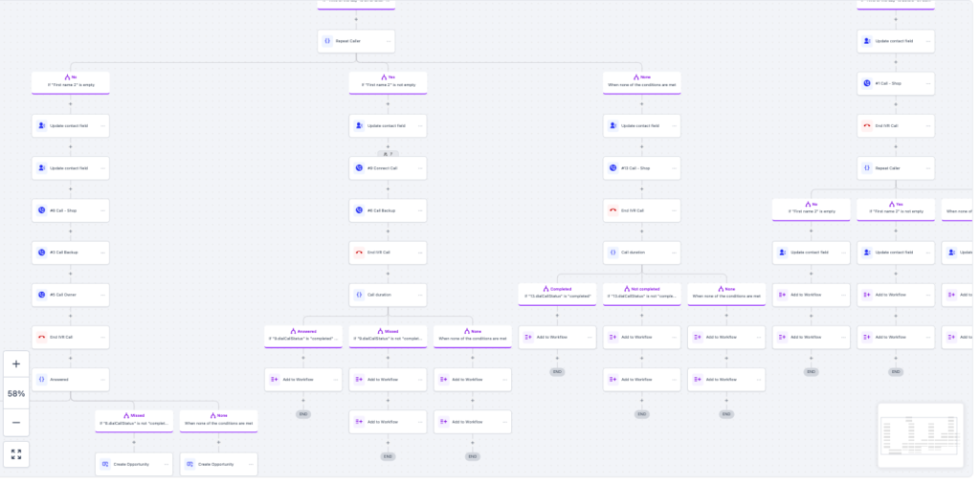Click the #1 Call - Shop phone icon
Image resolution: width=980 pixels, height=484 pixels.
click(x=867, y=83)
